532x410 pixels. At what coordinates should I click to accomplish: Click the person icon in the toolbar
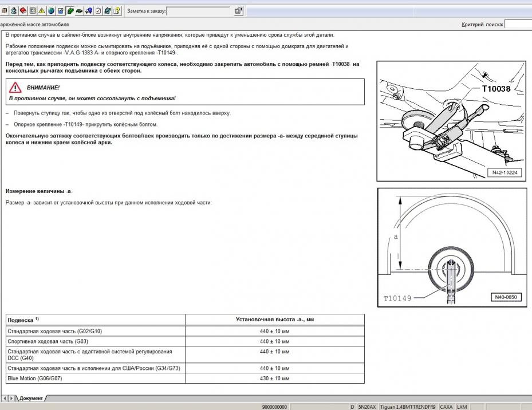click(x=13, y=11)
